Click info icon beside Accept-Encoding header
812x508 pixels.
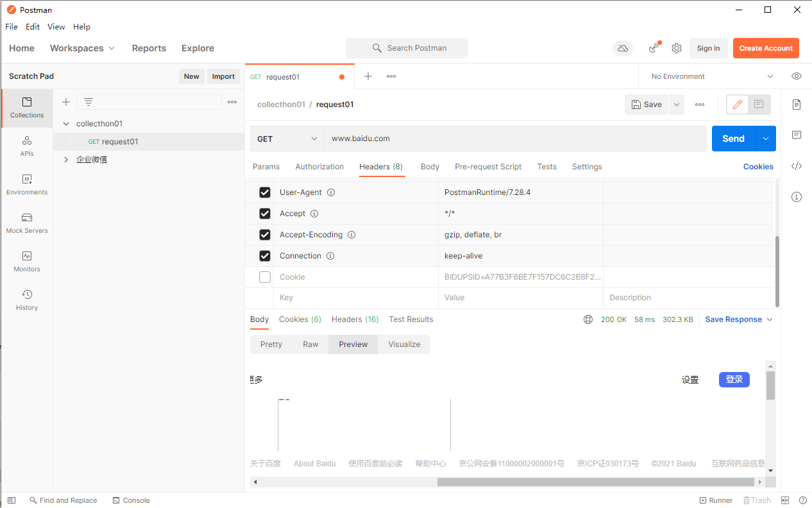tap(351, 235)
